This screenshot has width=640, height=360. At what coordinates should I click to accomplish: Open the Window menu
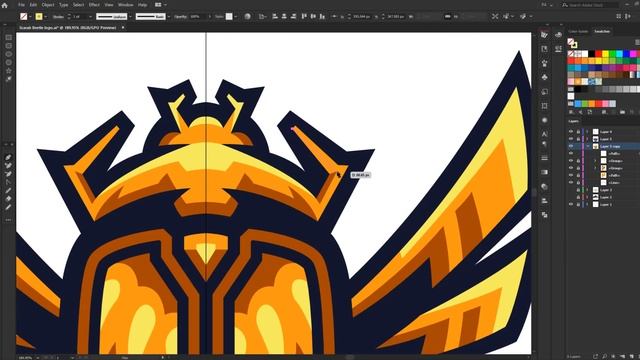(x=125, y=5)
